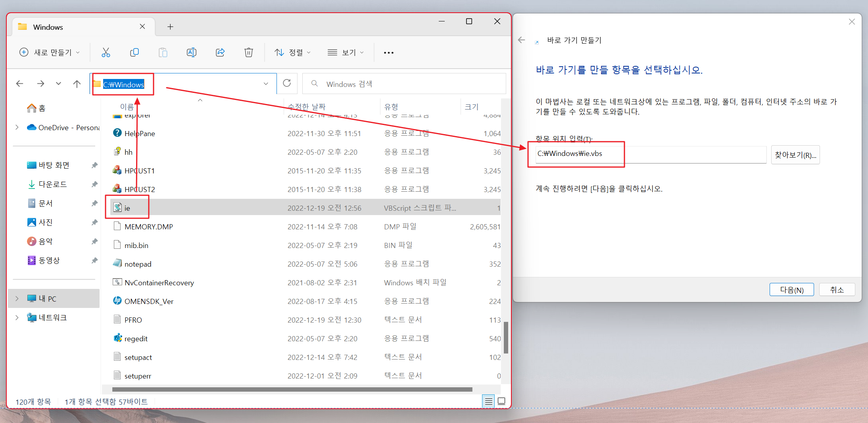Select the MEMORY.DMP file row
Screen dimensions: 868x423
[x=305, y=227]
